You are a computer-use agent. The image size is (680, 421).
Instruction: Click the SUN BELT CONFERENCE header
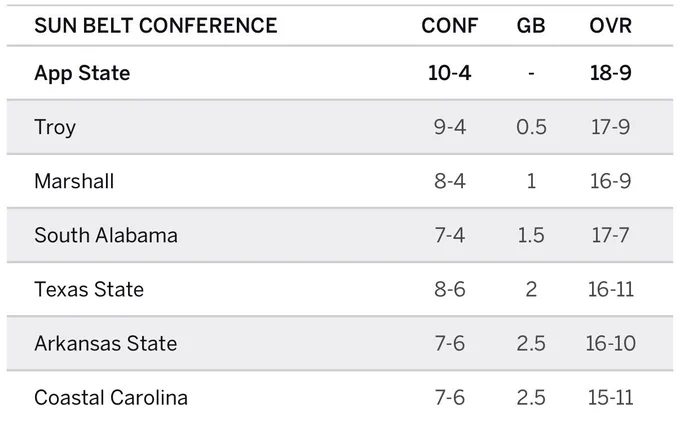click(156, 26)
